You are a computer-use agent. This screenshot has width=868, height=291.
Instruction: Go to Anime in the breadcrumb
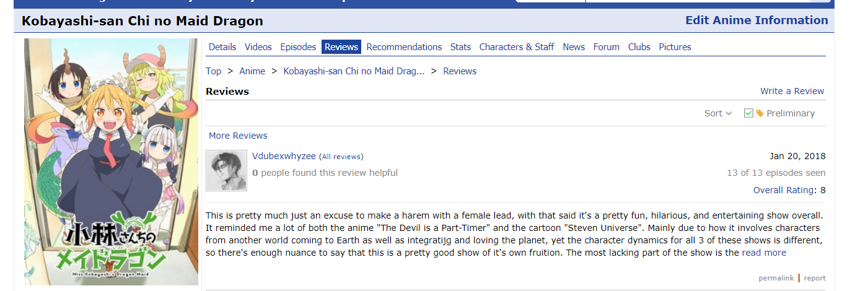252,71
